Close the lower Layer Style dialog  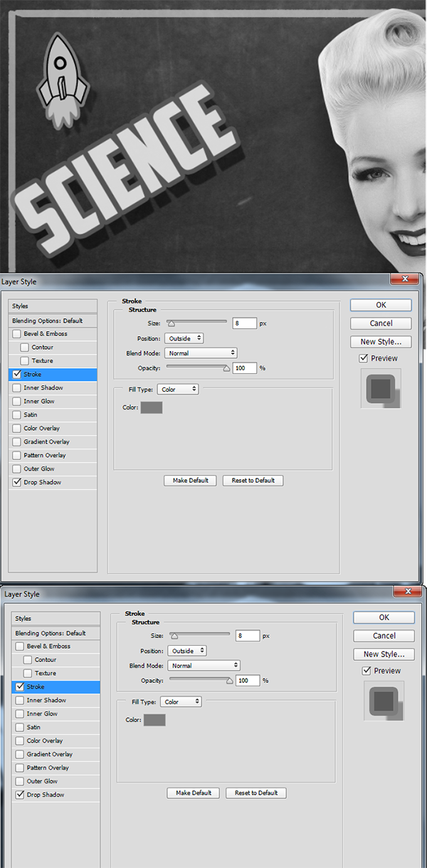click(408, 592)
